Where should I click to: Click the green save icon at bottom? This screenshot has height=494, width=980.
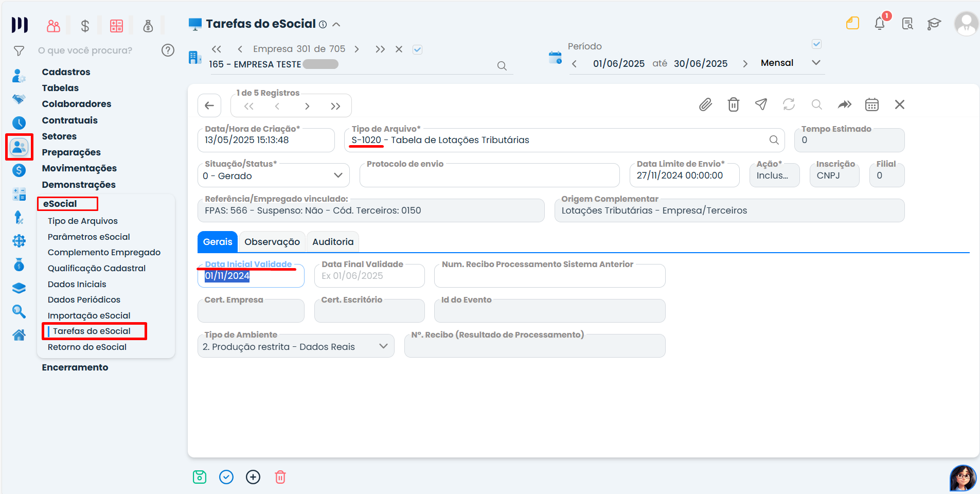(x=200, y=477)
